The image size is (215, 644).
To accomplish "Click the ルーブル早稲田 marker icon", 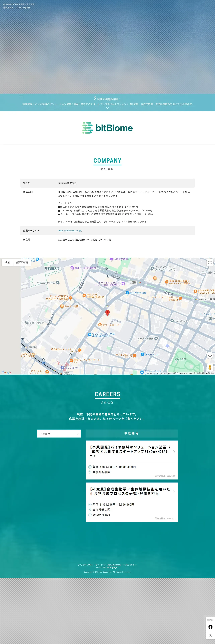I will coord(156,338).
